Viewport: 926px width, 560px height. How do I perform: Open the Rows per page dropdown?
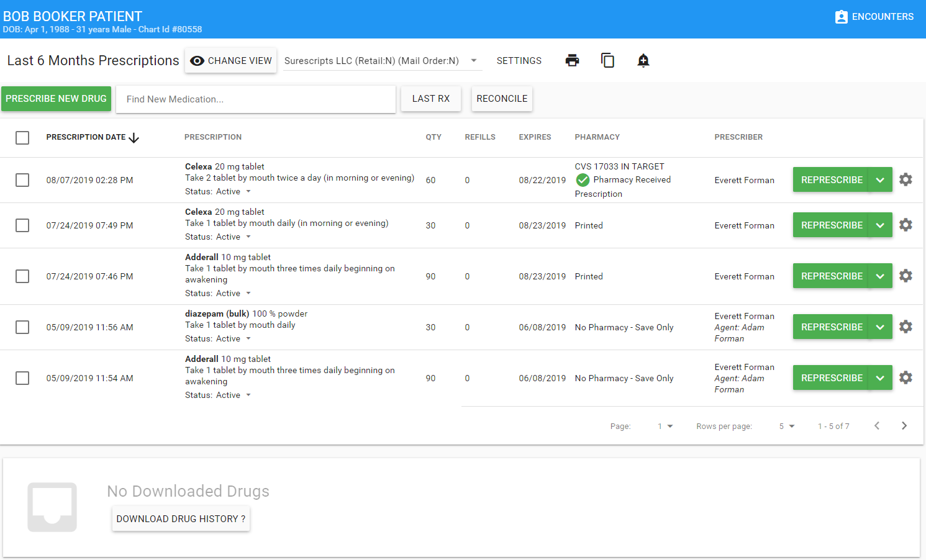[x=787, y=427]
